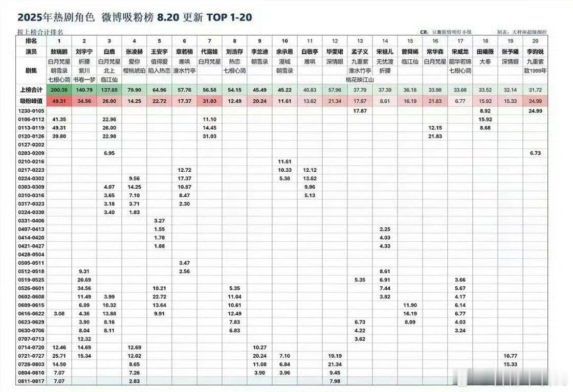The width and height of the screenshot is (573, 392).
Task: Click week label '0811-0817'
Action: pyautogui.click(x=31, y=381)
